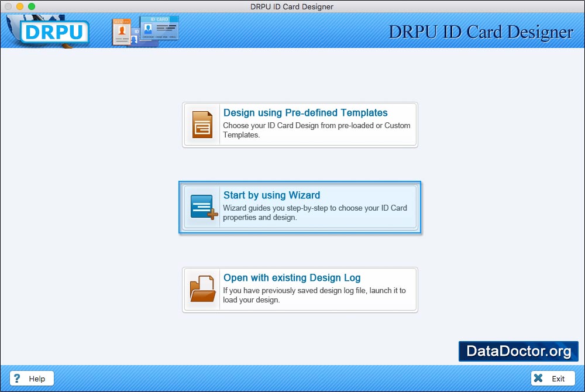Click the open folder design log icon
Image resolution: width=585 pixels, height=392 pixels.
pos(202,289)
